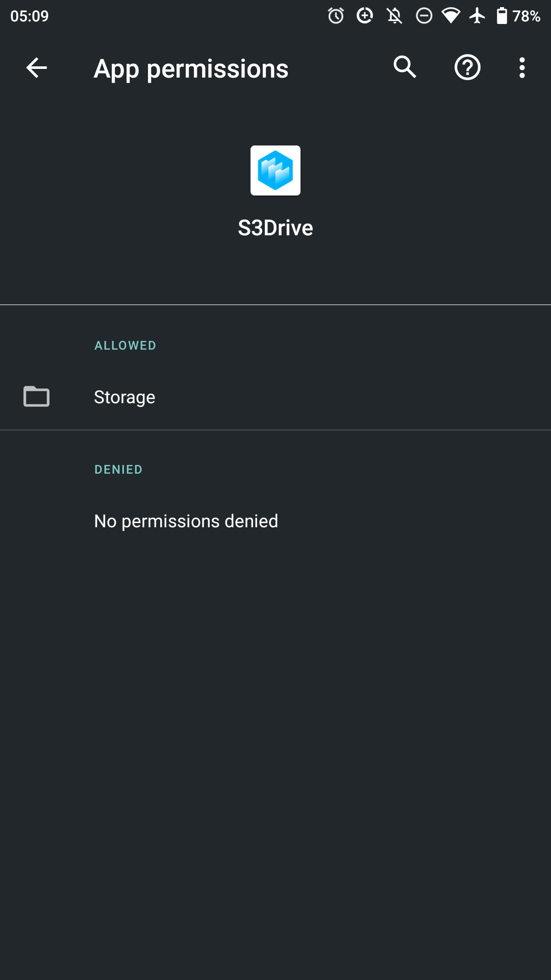This screenshot has width=551, height=980.
Task: Tap the airplane mode status icon
Action: (478, 16)
